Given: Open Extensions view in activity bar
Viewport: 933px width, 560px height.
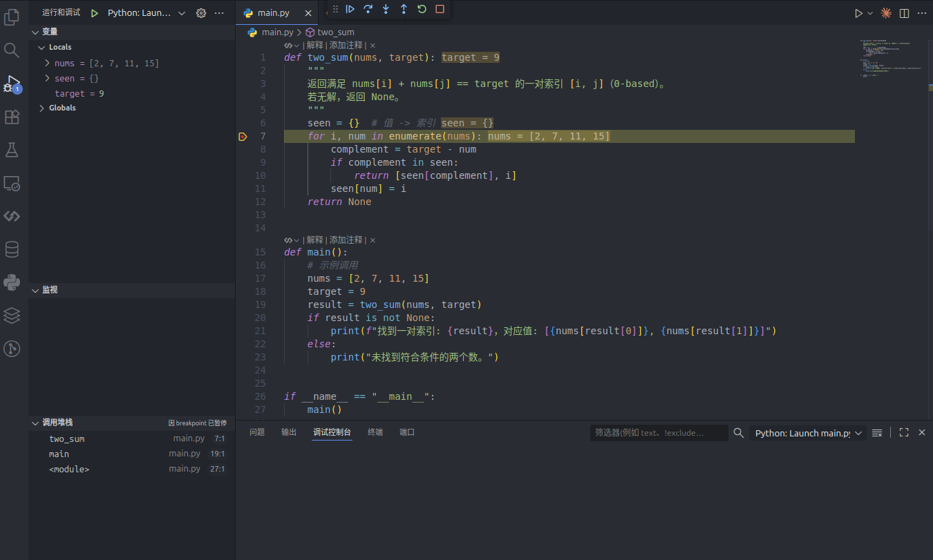Looking at the screenshot, I should pyautogui.click(x=12, y=117).
